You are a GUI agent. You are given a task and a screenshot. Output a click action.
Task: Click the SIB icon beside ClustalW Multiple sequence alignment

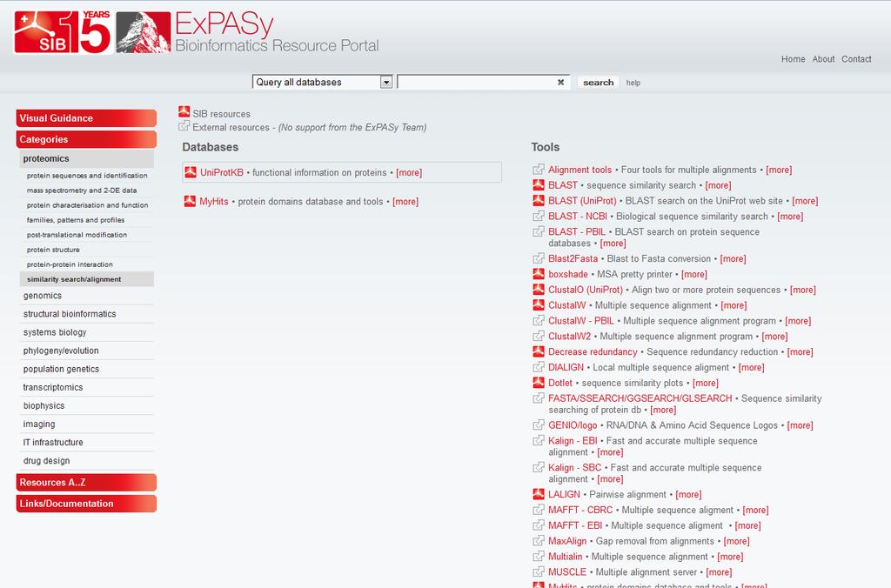click(538, 304)
